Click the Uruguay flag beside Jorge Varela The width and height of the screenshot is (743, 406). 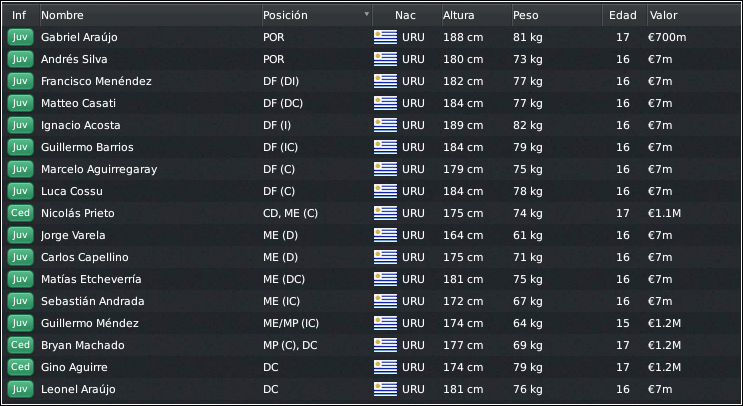(x=385, y=235)
